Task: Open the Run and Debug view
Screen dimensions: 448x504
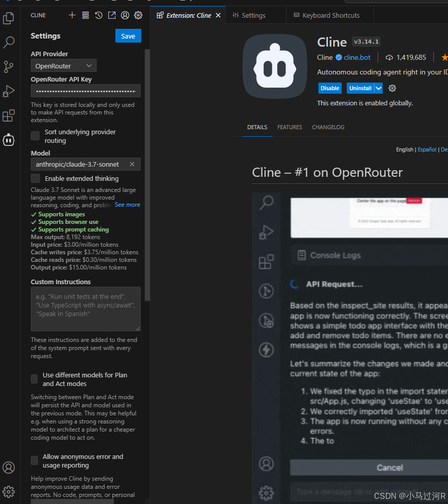Action: coord(9,91)
